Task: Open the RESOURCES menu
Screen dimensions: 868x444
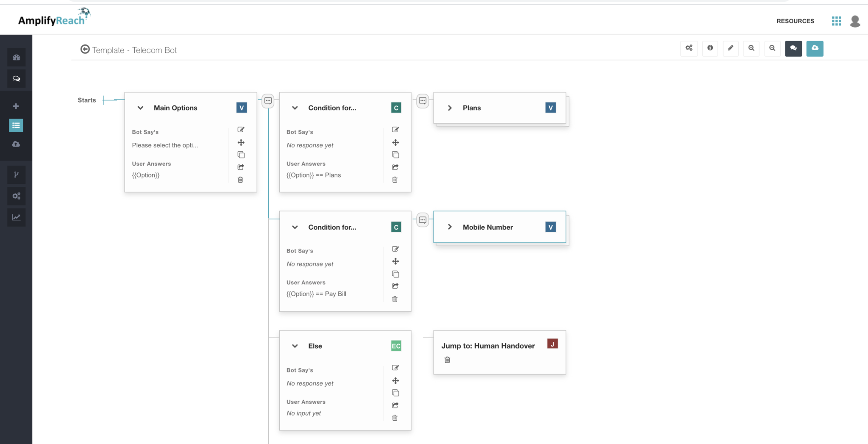Action: [795, 21]
